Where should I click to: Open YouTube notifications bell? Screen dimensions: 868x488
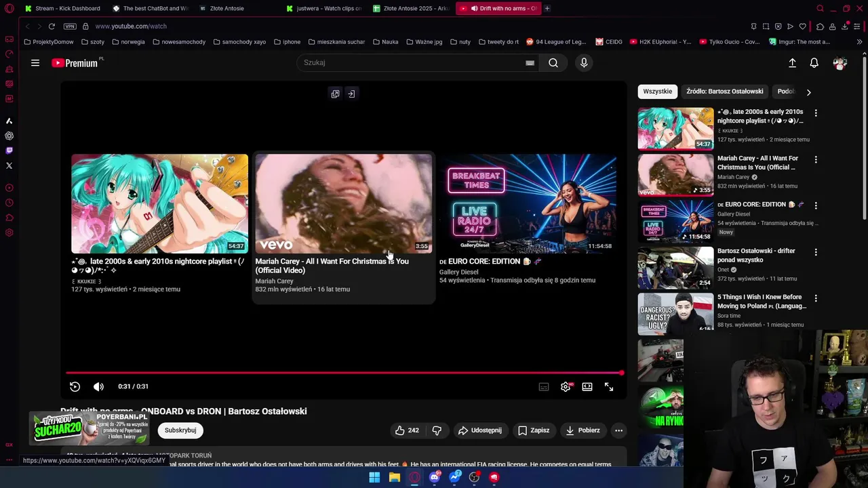point(814,63)
